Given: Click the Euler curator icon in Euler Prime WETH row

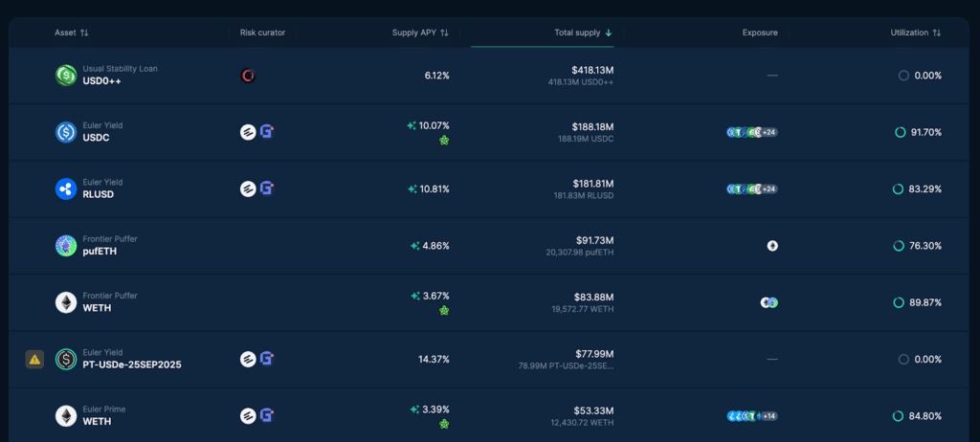Looking at the screenshot, I should click(x=248, y=416).
